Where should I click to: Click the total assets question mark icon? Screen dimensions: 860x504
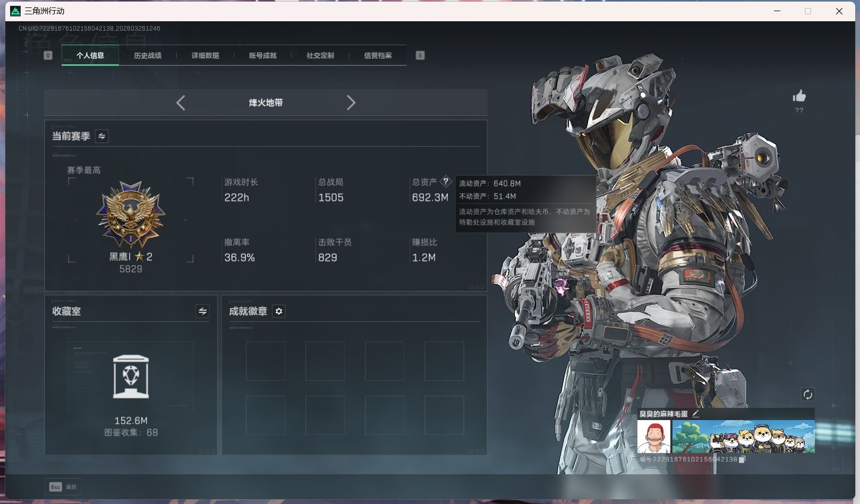point(446,181)
